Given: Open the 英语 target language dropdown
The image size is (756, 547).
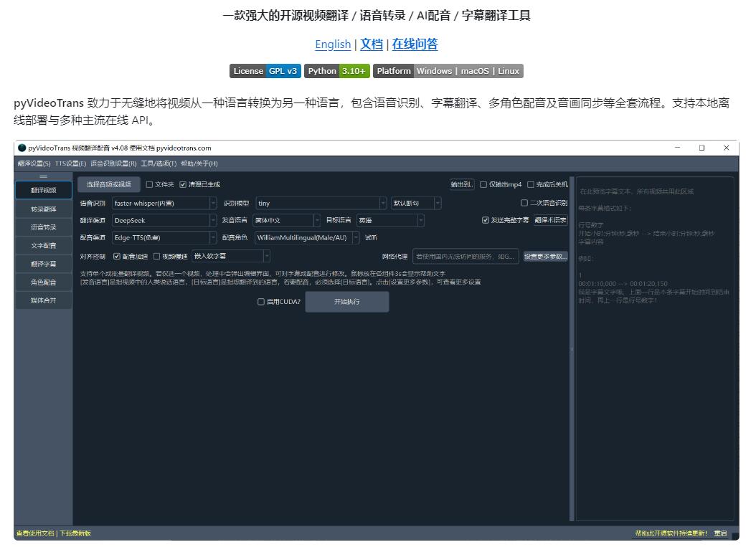Looking at the screenshot, I should click(390, 220).
